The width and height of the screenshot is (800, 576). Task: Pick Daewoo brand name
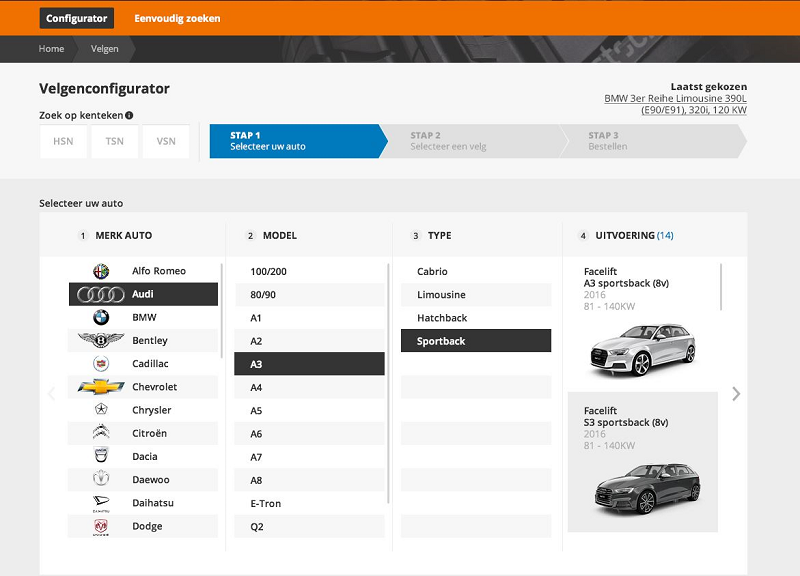pos(151,480)
